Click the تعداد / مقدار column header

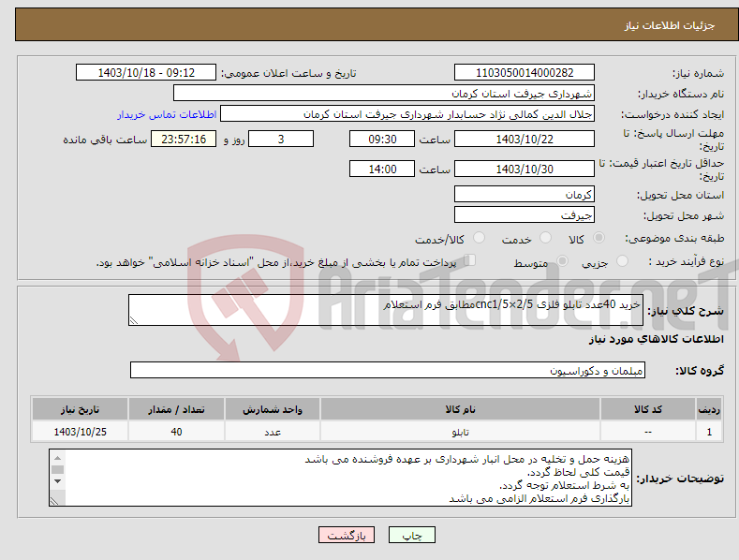tap(176, 409)
